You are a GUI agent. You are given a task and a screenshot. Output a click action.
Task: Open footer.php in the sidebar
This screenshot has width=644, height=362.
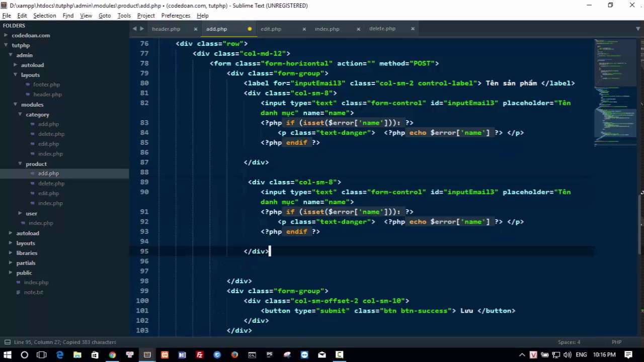tap(46, 84)
